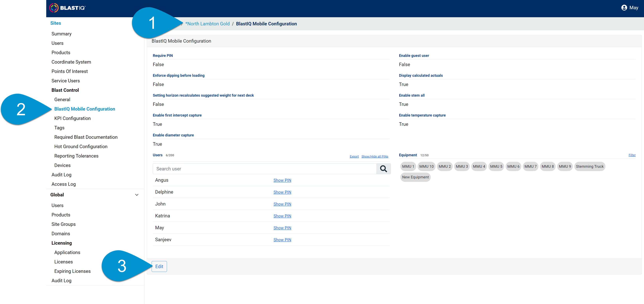This screenshot has width=644, height=304.
Task: Select the MMU 8 equipment chip
Action: pos(548,167)
